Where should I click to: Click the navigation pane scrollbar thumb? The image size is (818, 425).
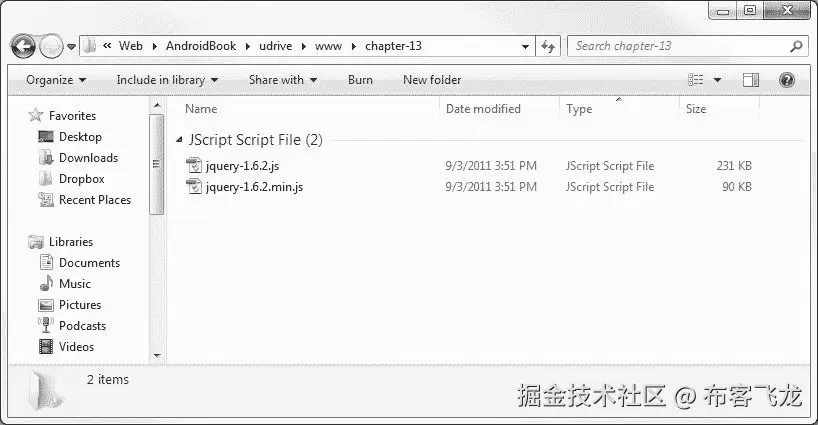157,164
